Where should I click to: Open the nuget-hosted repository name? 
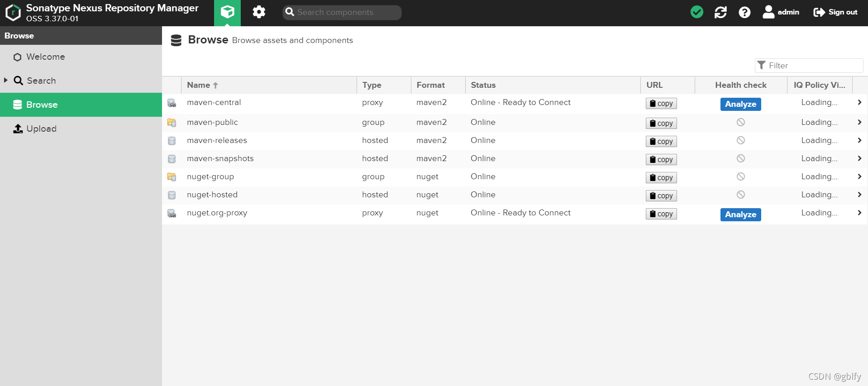[212, 195]
